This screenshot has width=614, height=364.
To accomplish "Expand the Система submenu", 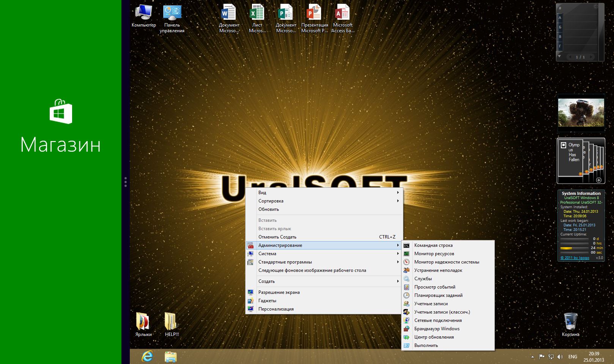I will (x=324, y=254).
